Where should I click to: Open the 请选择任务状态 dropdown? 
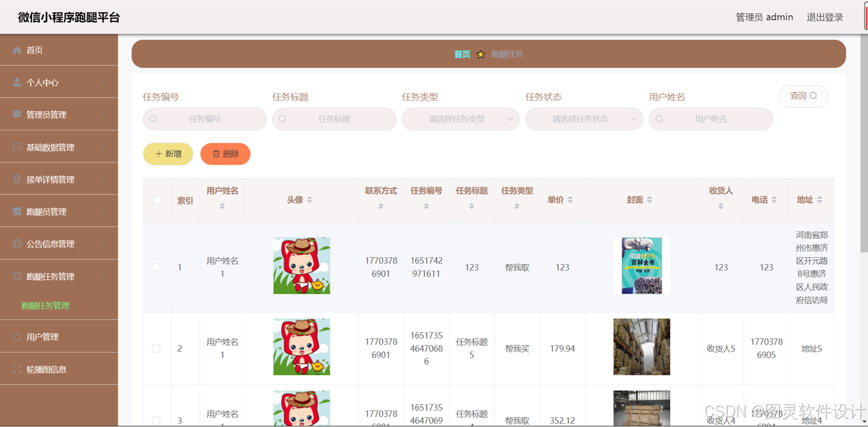click(584, 119)
